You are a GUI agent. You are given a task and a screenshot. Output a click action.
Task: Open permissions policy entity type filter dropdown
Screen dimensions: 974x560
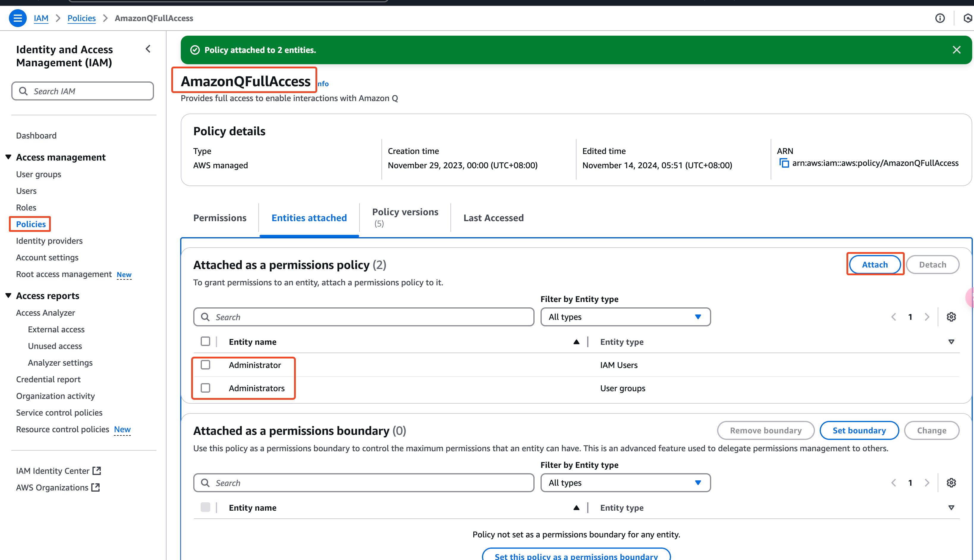click(625, 317)
